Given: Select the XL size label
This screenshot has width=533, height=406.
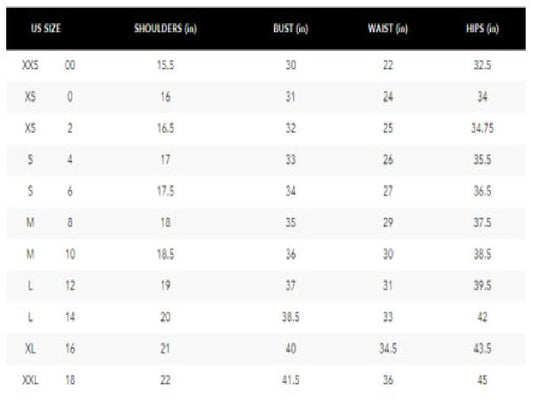Looking at the screenshot, I should 30,348.
